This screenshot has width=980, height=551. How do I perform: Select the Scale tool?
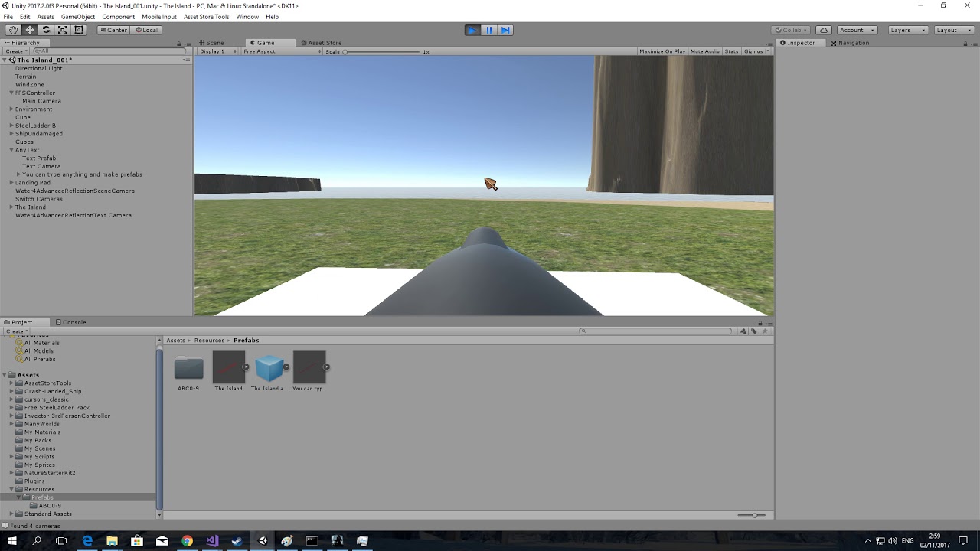coord(63,30)
